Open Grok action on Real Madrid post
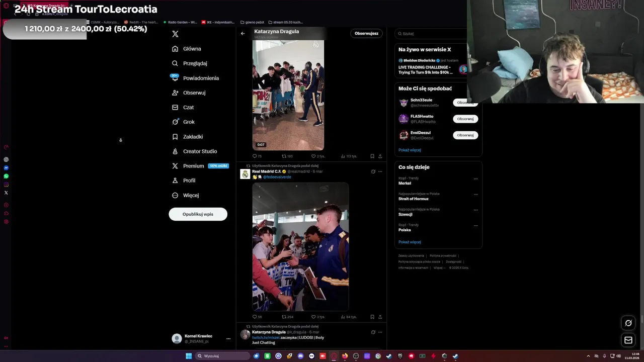The height and width of the screenshot is (362, 644). tap(373, 171)
